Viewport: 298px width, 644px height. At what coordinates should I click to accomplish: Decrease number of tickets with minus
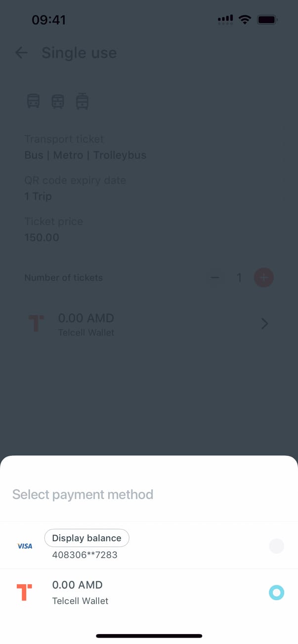(x=215, y=278)
